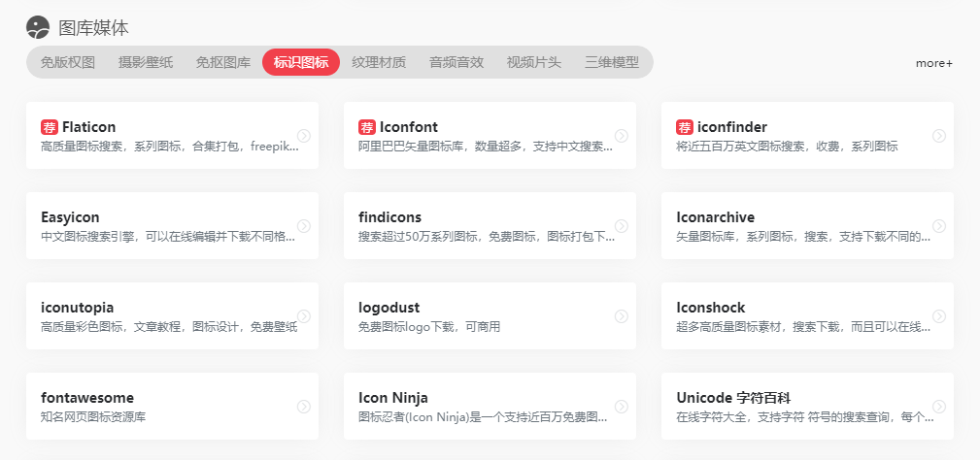Viewport: 980px width, 460px height.
Task: Click the description '知名网页图标资源库'
Action: click(93, 417)
